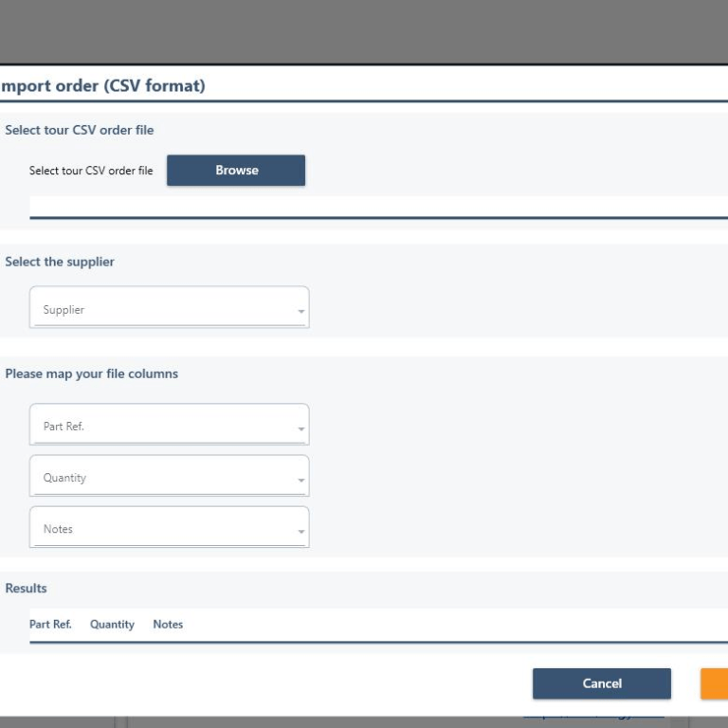Click the orange button beside Cancel
The image size is (728, 728).
click(715, 683)
